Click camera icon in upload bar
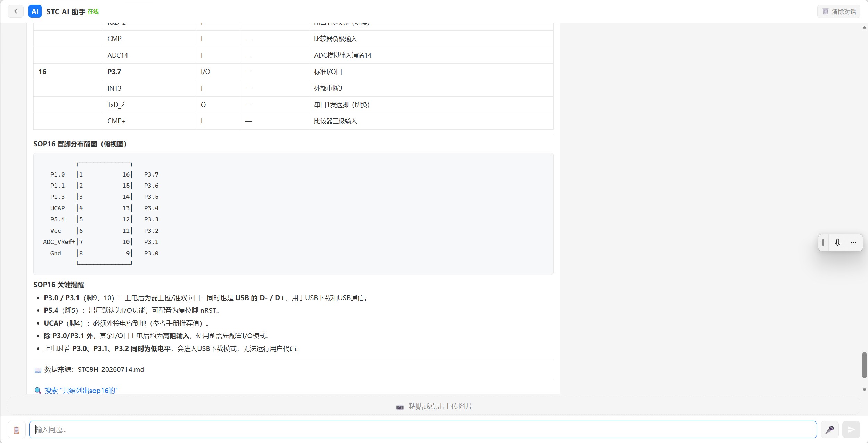 (400, 407)
